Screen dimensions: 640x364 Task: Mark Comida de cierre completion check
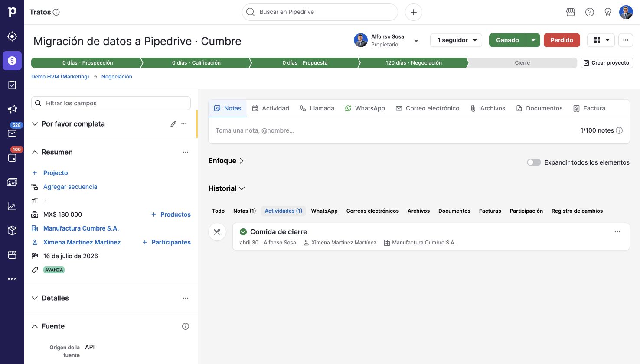click(x=243, y=232)
